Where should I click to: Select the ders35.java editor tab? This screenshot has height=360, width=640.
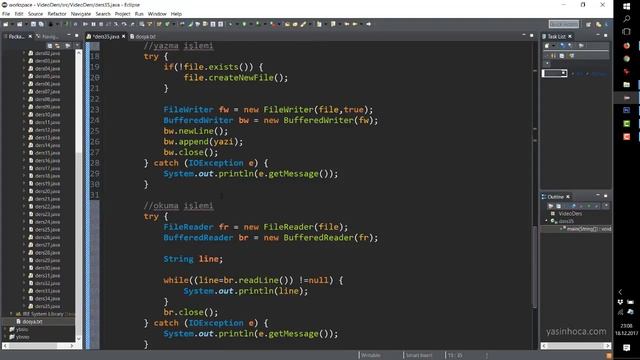click(105, 36)
